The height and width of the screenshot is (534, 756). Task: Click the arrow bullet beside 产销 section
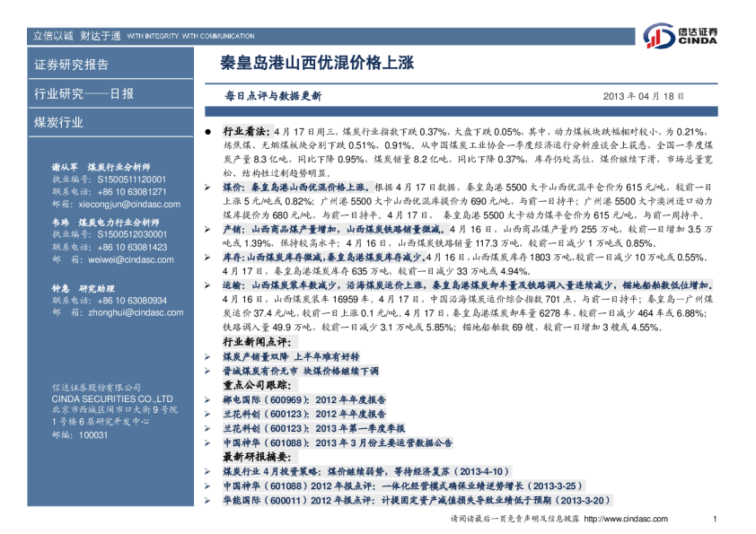pos(209,230)
